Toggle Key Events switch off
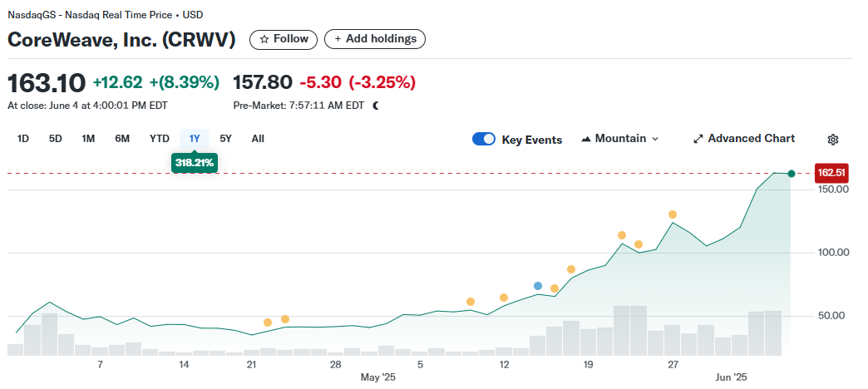This screenshot has width=868, height=389. tap(484, 140)
